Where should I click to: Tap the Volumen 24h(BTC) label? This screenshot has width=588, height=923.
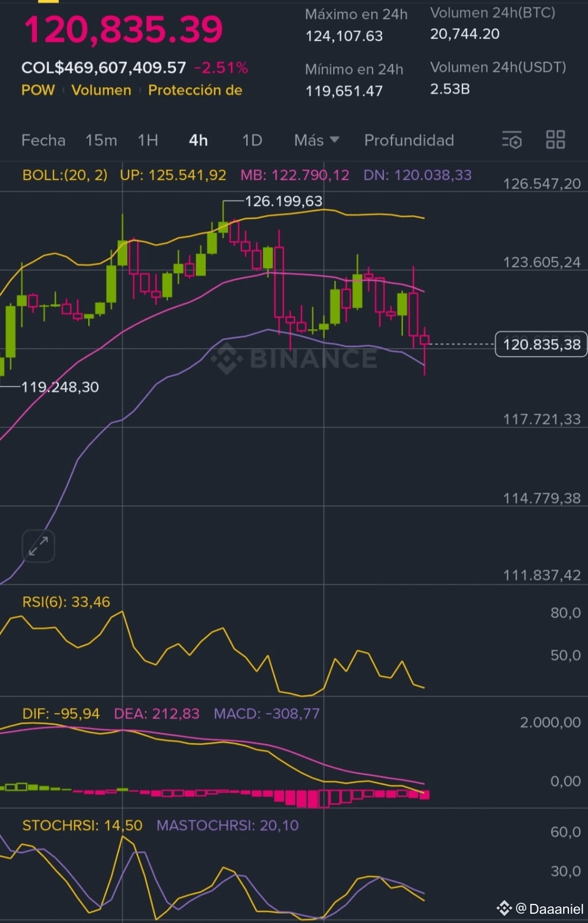click(x=493, y=13)
